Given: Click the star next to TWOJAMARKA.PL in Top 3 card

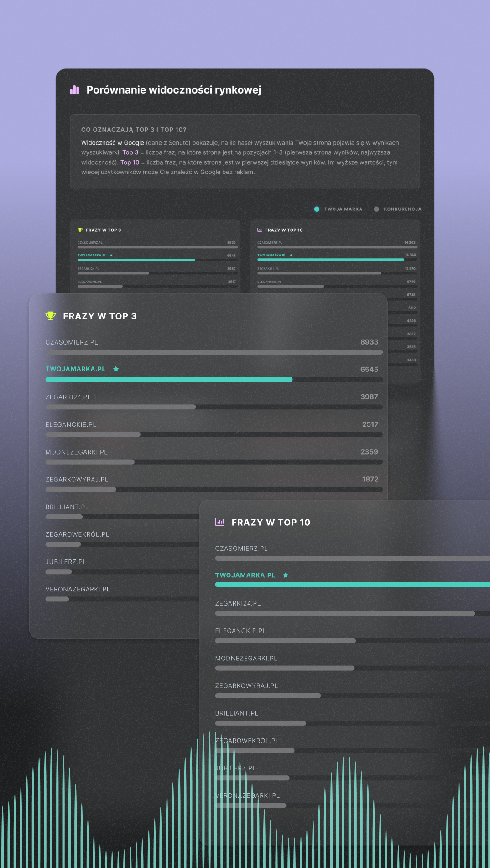Looking at the screenshot, I should (x=116, y=369).
